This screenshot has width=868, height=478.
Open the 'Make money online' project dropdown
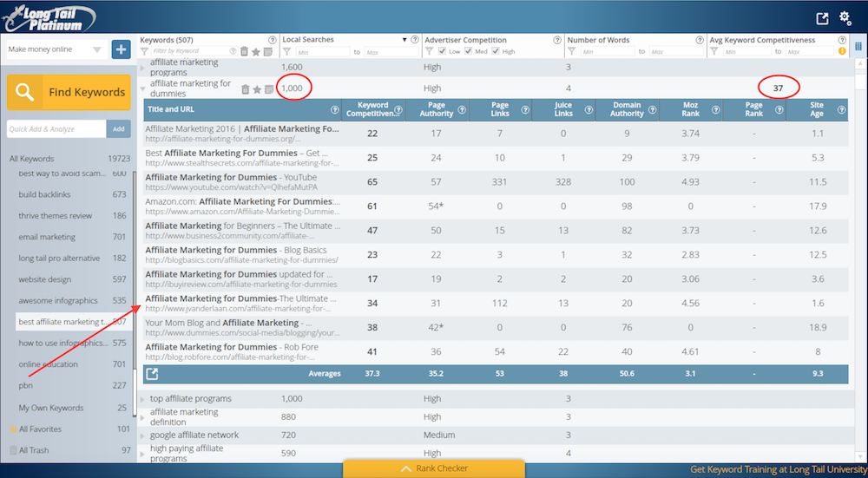point(57,49)
